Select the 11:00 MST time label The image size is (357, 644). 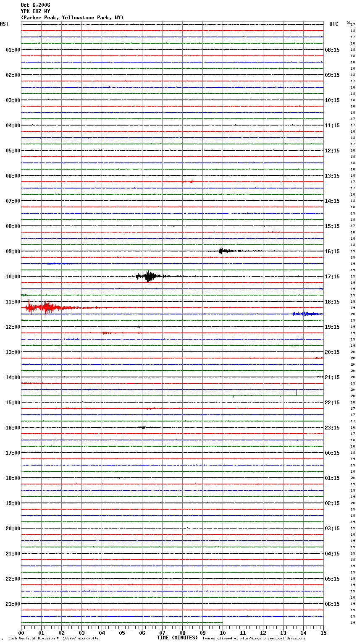point(13,302)
